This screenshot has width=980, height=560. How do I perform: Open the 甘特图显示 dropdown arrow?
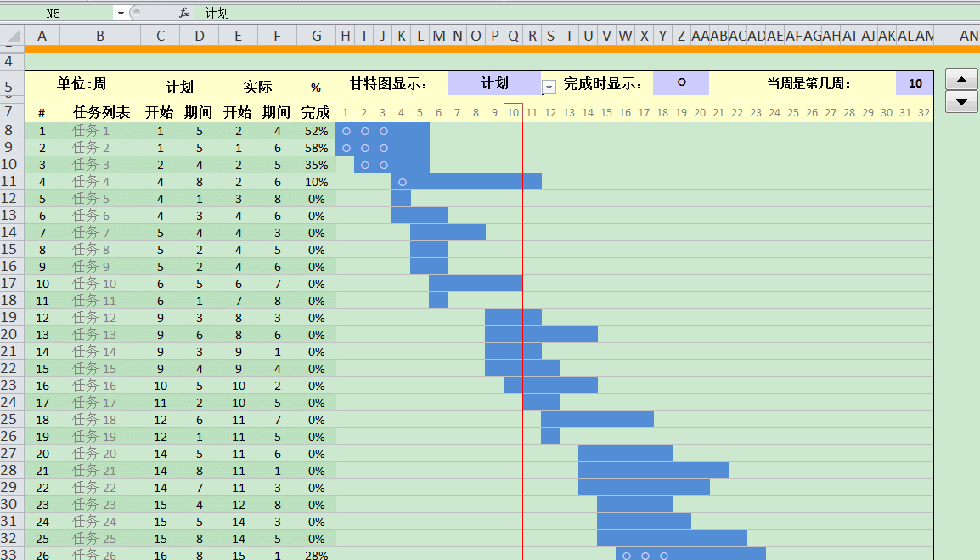point(549,88)
